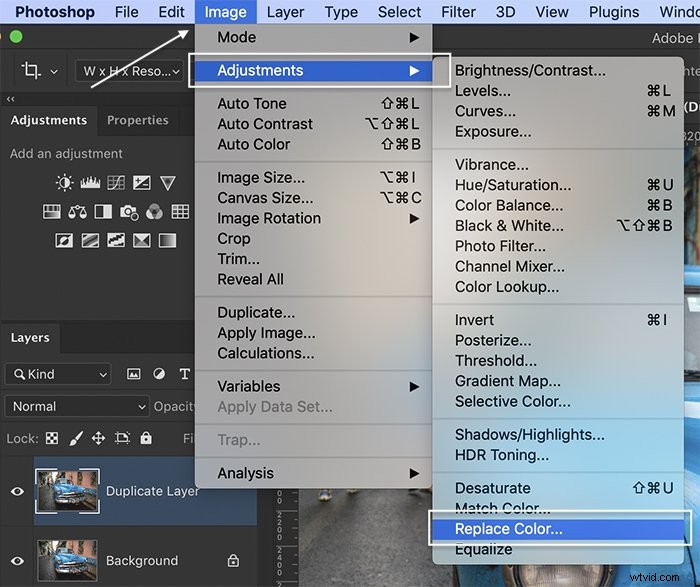Add a Gradient Map adjustment (gradient icon)
The width and height of the screenshot is (700, 587).
(x=167, y=241)
